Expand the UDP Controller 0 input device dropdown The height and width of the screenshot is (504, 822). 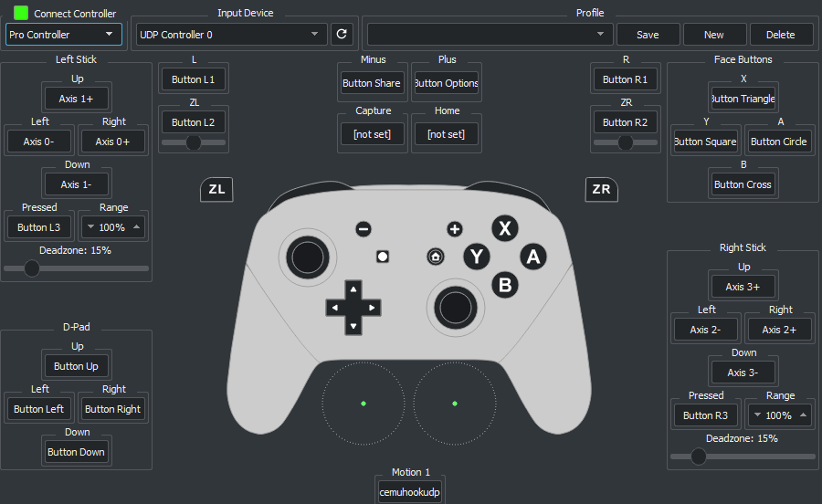click(231, 34)
